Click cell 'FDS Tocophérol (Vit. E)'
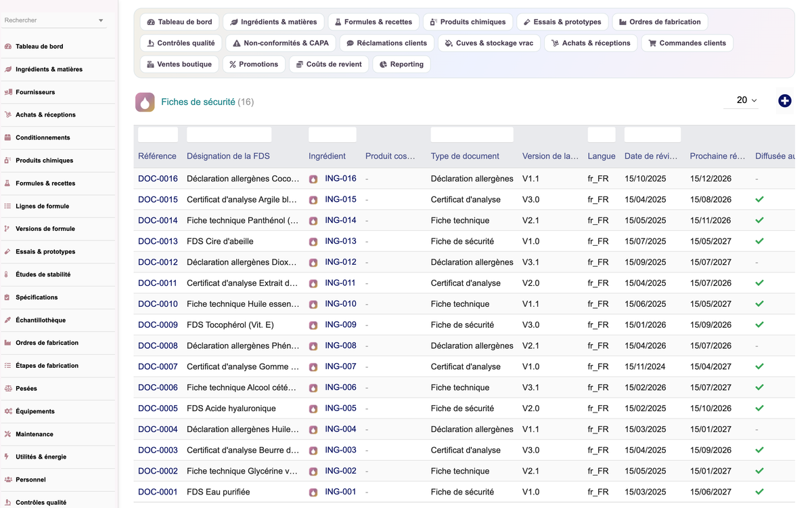Viewport: 812px width, 508px height. coord(230,325)
